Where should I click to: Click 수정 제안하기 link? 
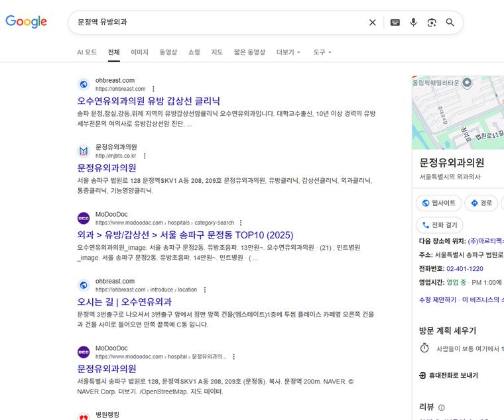438,299
